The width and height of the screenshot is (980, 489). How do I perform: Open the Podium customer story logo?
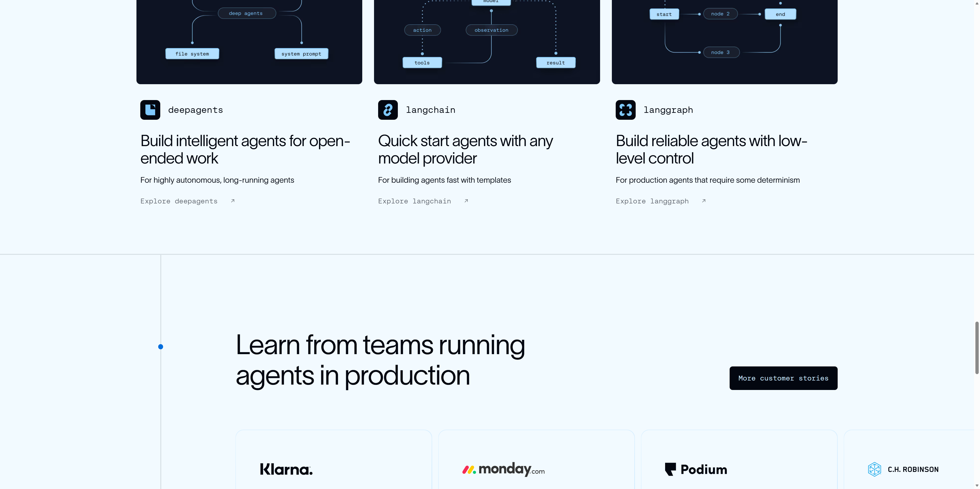(696, 469)
